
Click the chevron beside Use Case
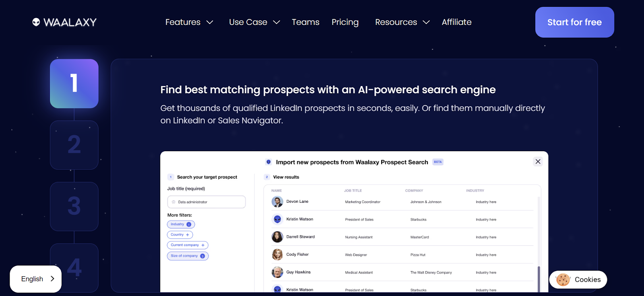pyautogui.click(x=277, y=23)
